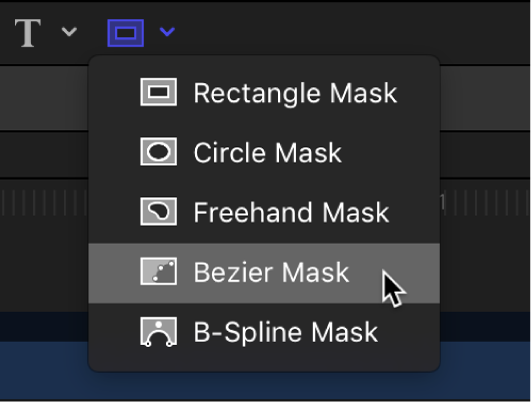Choose Circle Mask from the popup
The width and height of the screenshot is (532, 402).
pyautogui.click(x=267, y=153)
